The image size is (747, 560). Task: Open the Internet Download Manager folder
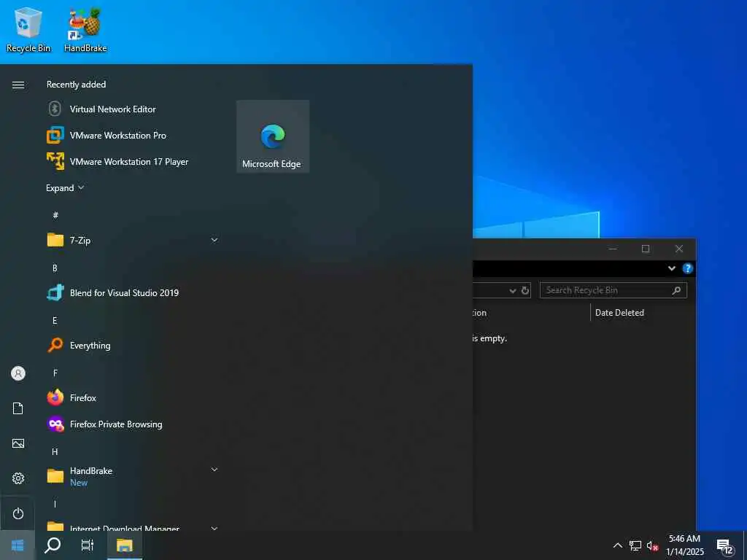pos(133,526)
